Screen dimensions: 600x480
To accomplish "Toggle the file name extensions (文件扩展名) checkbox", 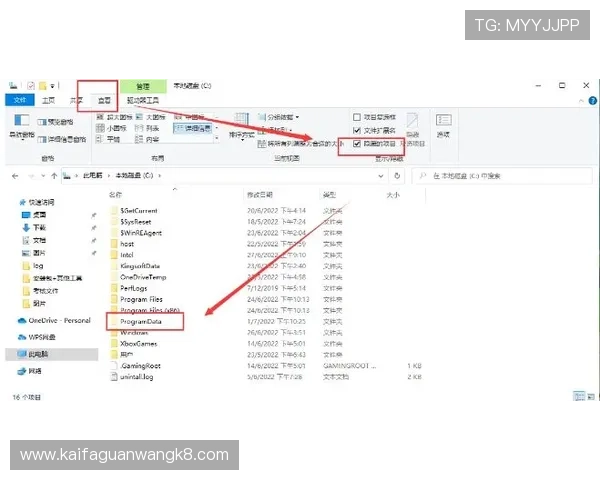I will (374, 131).
